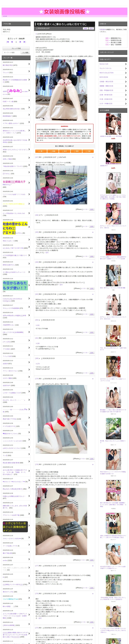The width and height of the screenshot is (129, 644).
Task: Click the site title banner heading
Action: tap(64, 11)
